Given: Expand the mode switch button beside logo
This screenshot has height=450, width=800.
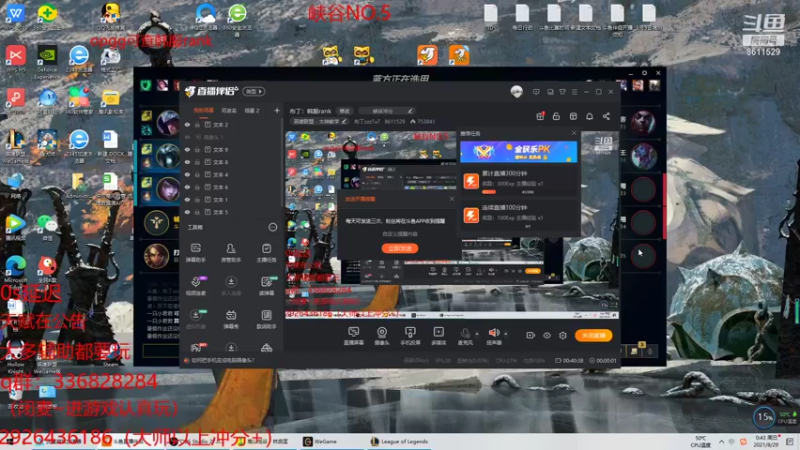Looking at the screenshot, I should pos(254,91).
